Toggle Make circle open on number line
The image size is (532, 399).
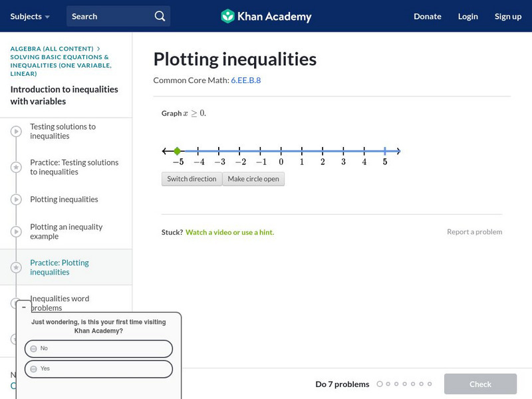(253, 179)
